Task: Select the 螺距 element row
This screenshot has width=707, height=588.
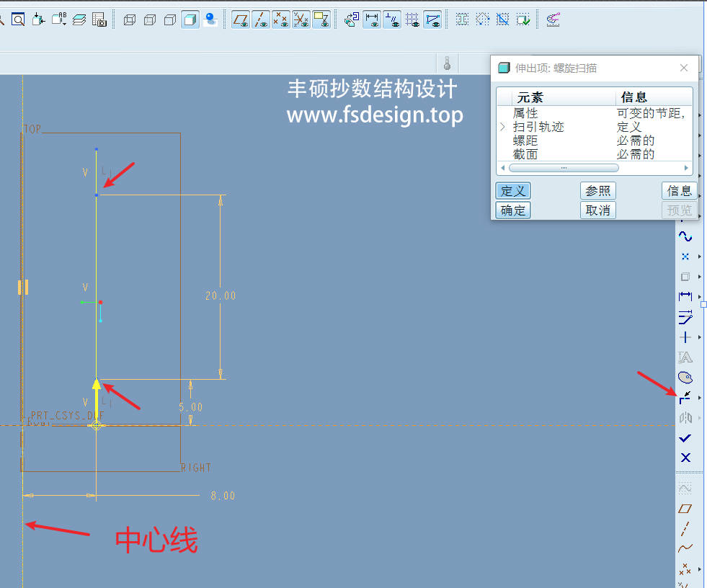Action: point(525,141)
